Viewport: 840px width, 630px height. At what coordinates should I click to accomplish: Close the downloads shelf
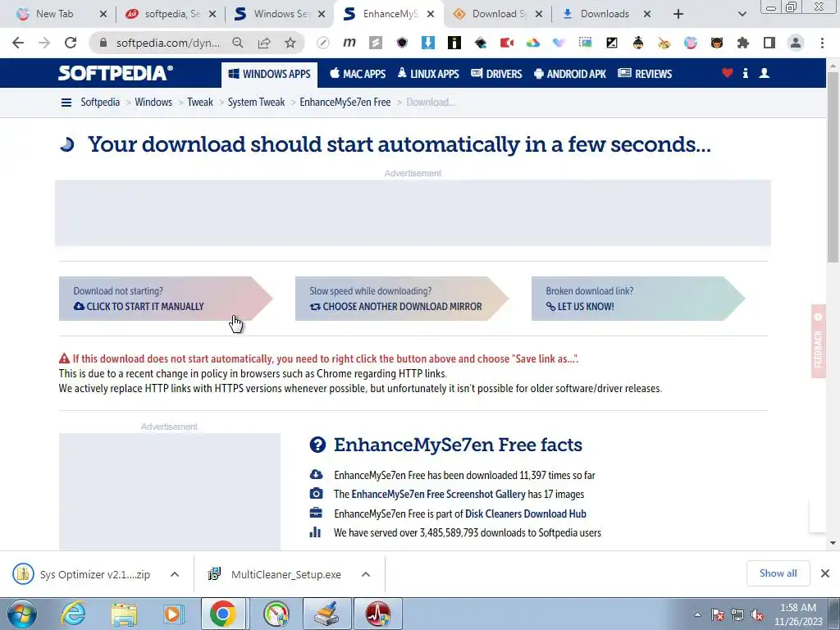pos(825,573)
